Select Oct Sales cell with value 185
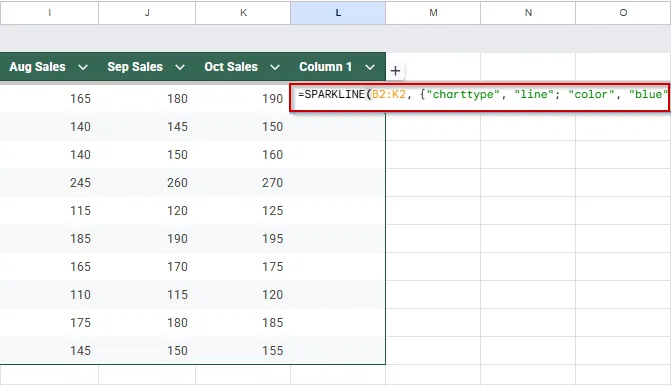This screenshot has width=671, height=386. tap(243, 323)
